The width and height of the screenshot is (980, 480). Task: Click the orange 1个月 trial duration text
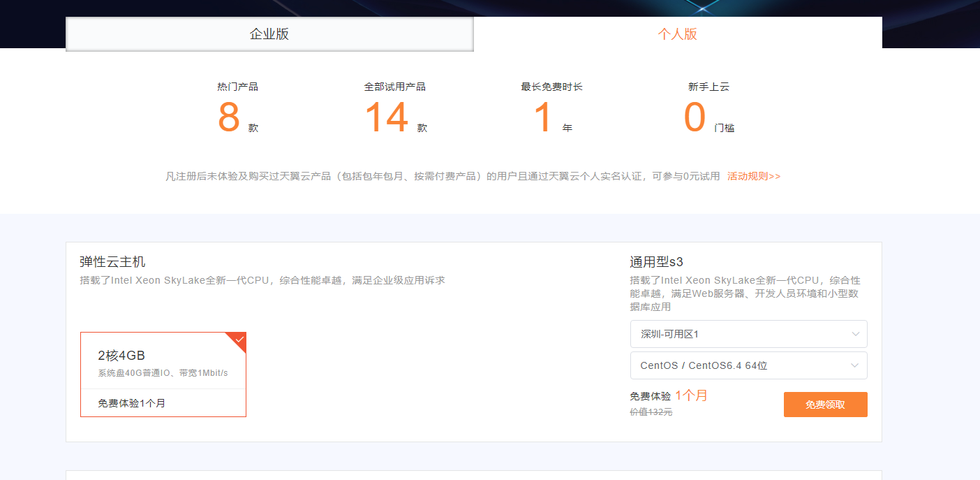692,394
